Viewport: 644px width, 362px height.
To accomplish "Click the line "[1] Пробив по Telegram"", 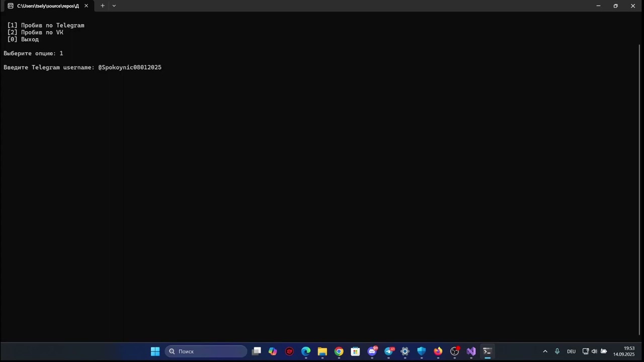I will pos(46,25).
